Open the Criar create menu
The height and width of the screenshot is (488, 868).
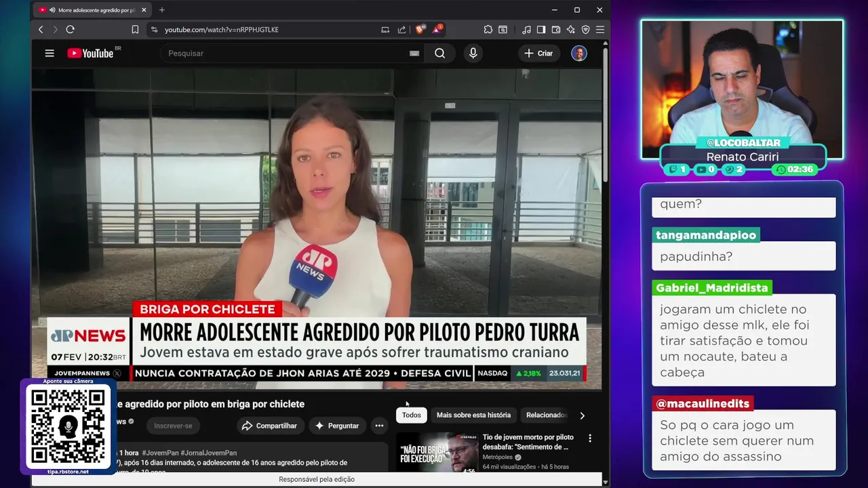[539, 54]
